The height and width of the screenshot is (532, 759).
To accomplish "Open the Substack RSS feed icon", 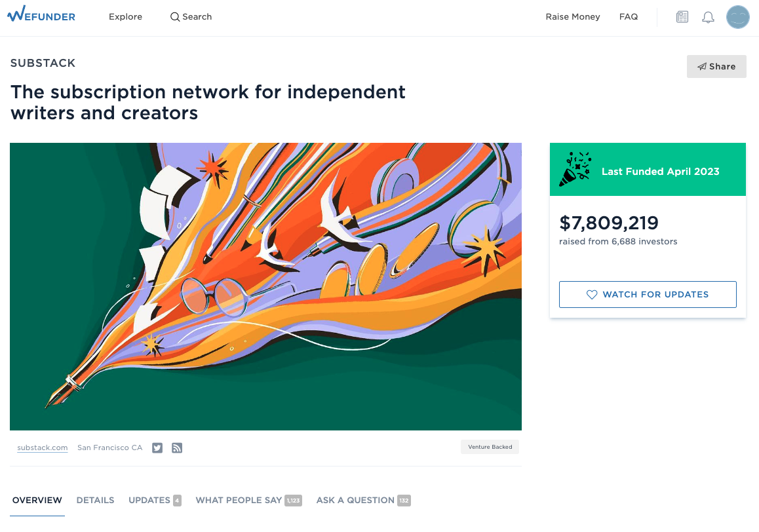I will click(x=177, y=448).
